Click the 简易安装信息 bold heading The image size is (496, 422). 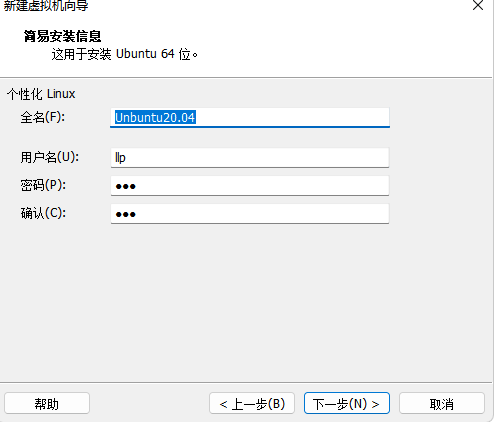click(62, 36)
